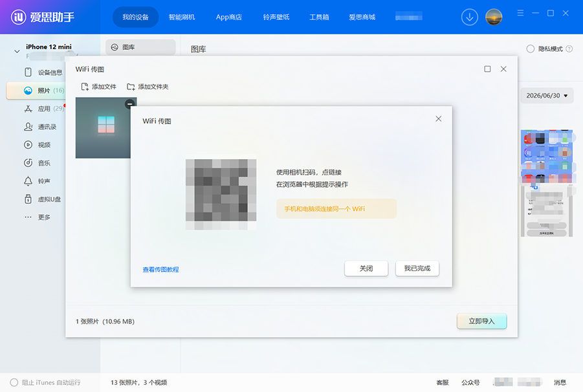
Task: Click the 手机和电脑须连接同一个 WiFi notice
Action: [336, 209]
